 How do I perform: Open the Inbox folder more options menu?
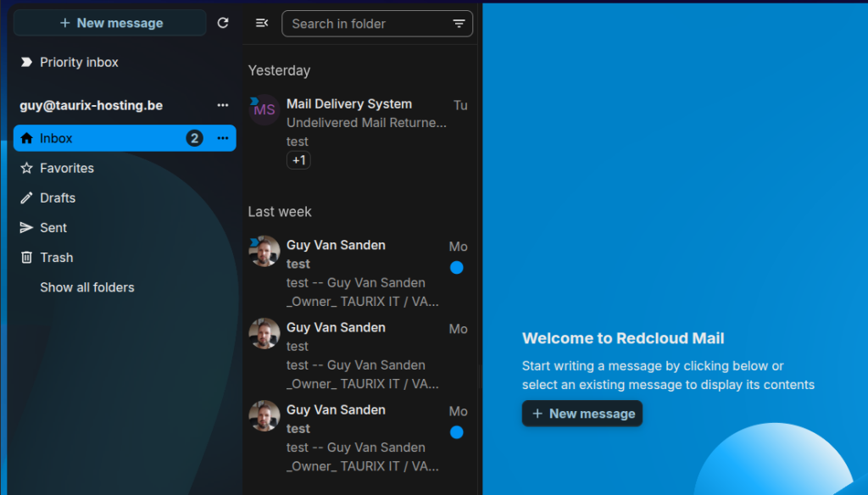click(223, 138)
